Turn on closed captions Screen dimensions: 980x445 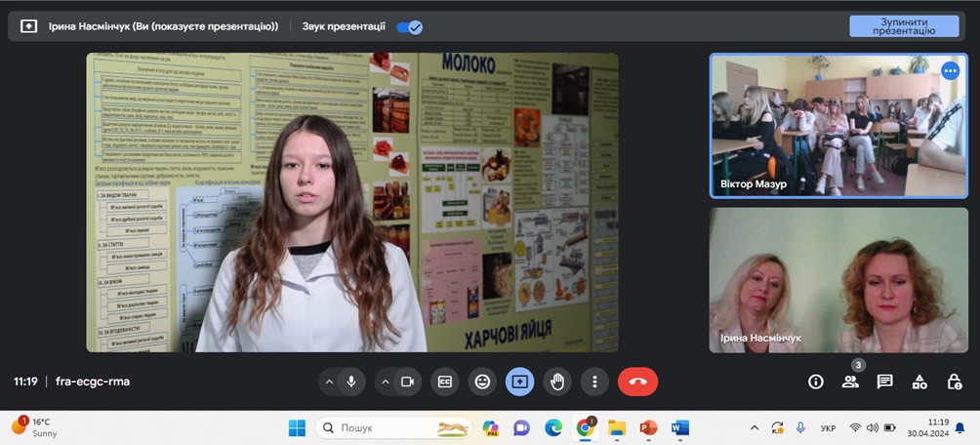(x=445, y=382)
